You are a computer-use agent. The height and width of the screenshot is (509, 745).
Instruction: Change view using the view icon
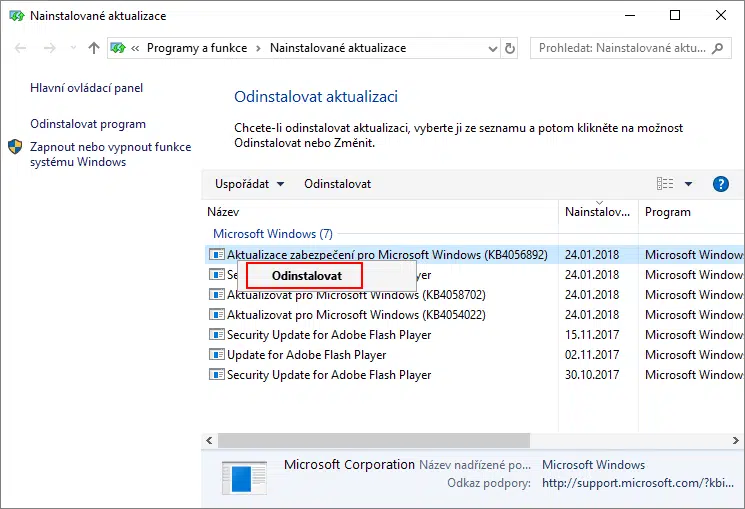[665, 183]
